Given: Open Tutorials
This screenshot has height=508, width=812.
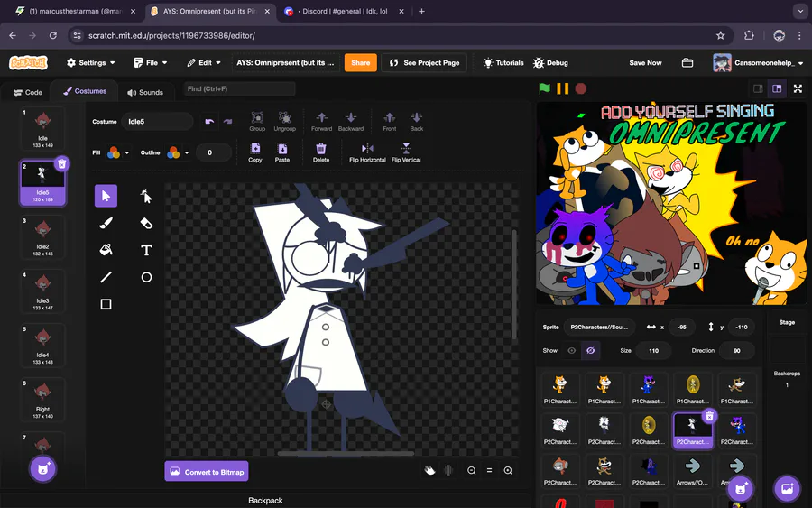Looking at the screenshot, I should tap(503, 62).
